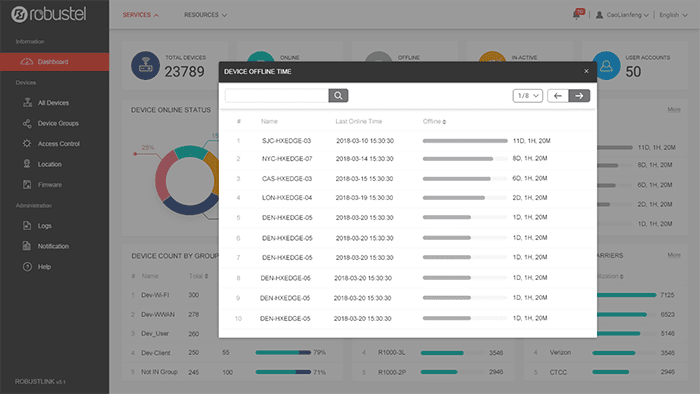Open Device Groups icon in sidebar
This screenshot has width=700, height=394.
coord(27,123)
